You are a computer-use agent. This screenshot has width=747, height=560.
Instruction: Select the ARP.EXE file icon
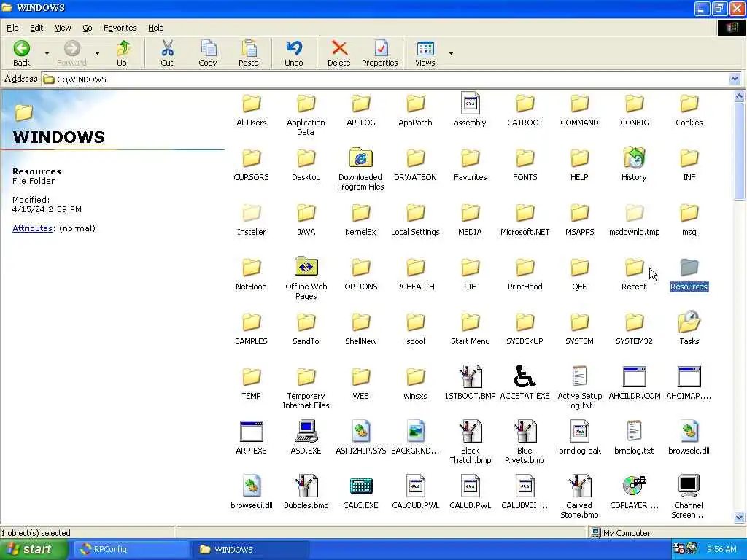251,431
